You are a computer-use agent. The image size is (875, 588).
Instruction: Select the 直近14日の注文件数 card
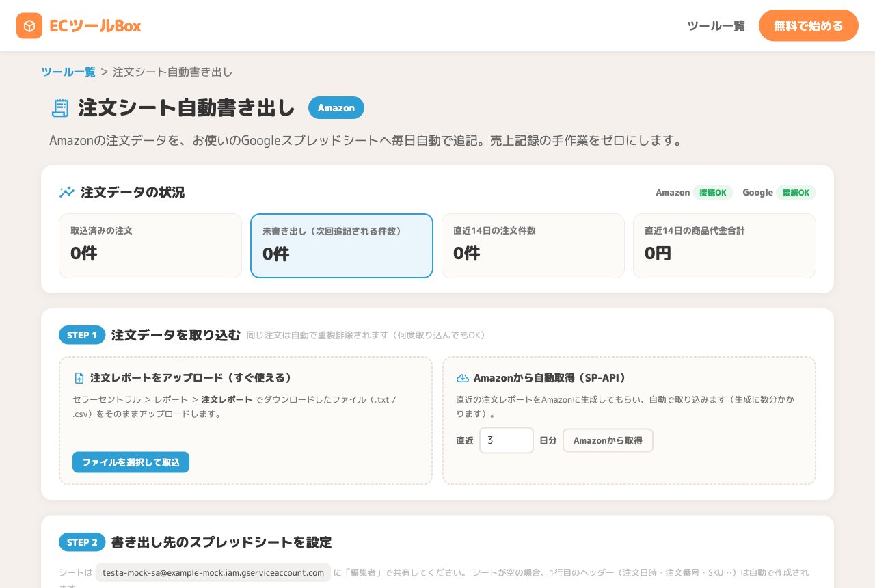tap(533, 245)
